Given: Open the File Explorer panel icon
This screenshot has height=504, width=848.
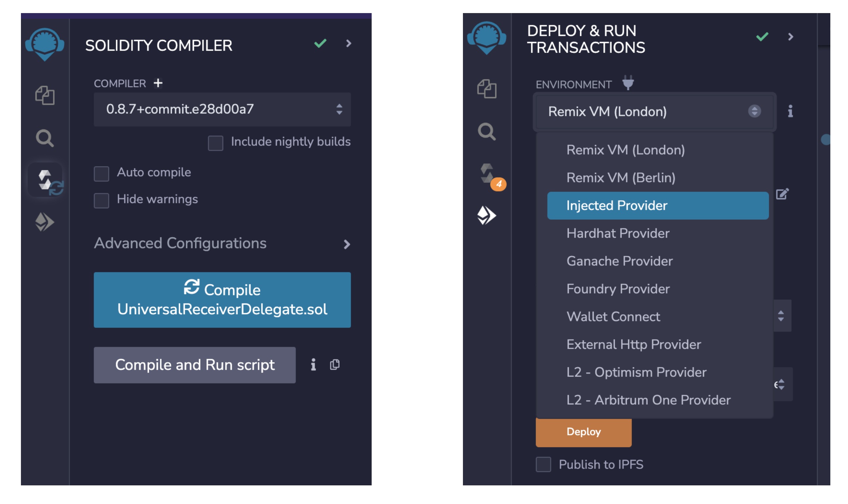Looking at the screenshot, I should (45, 96).
